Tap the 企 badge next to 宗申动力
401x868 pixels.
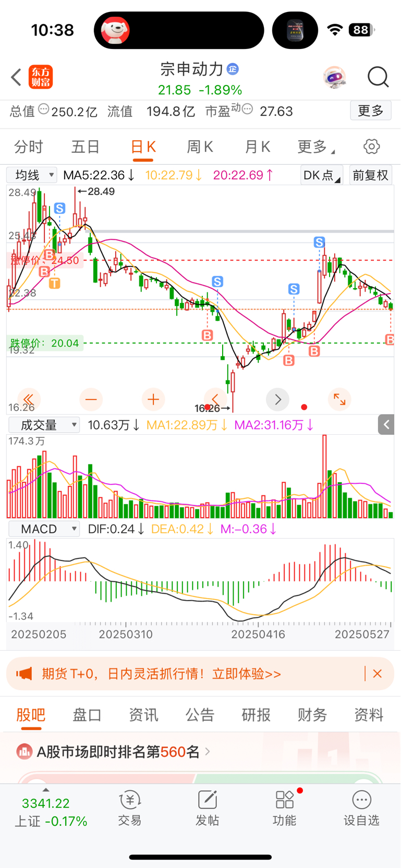coord(233,69)
